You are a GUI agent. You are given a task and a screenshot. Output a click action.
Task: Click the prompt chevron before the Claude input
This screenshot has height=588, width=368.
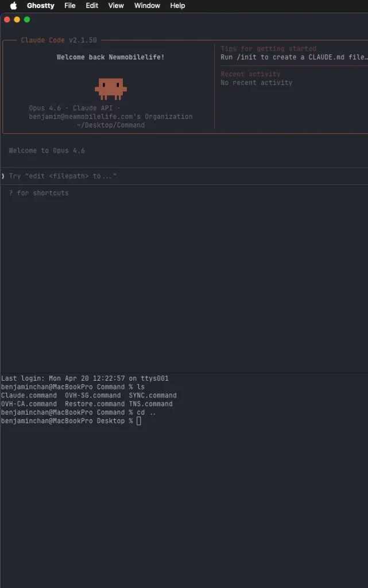click(x=3, y=176)
